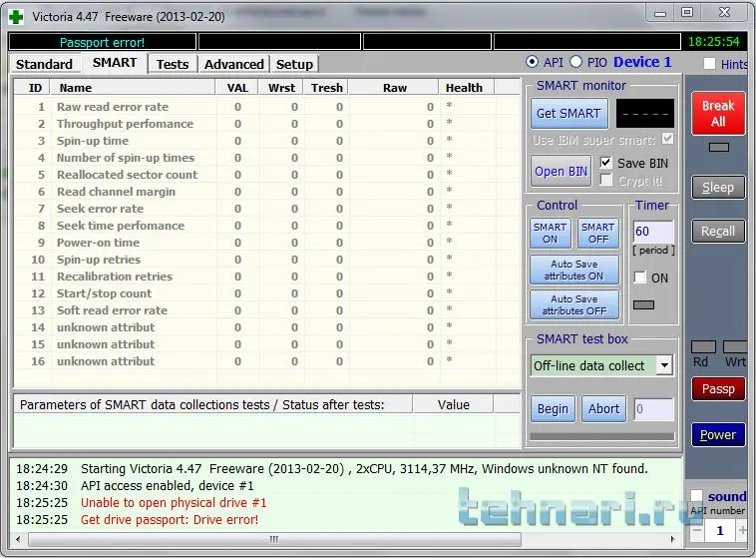
Task: Increase API number with plus button
Action: [x=742, y=530]
